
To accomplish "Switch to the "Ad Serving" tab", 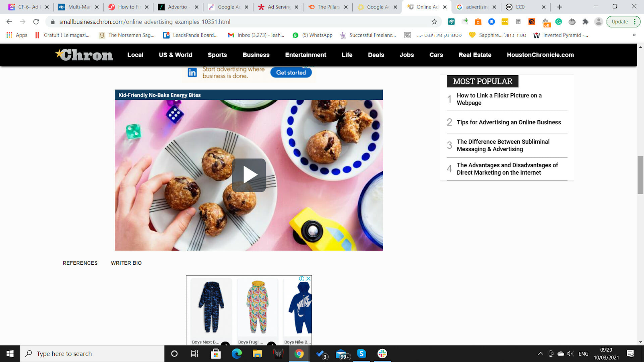I will (279, 7).
